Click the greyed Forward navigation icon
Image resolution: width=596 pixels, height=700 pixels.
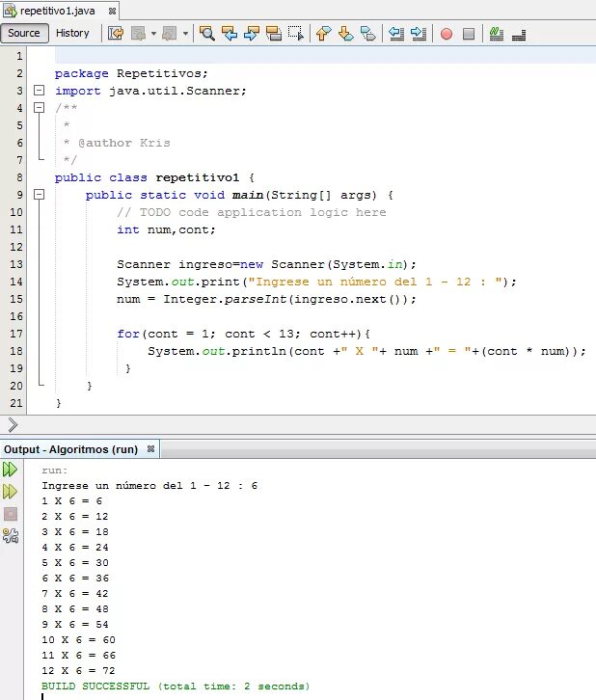(169, 34)
